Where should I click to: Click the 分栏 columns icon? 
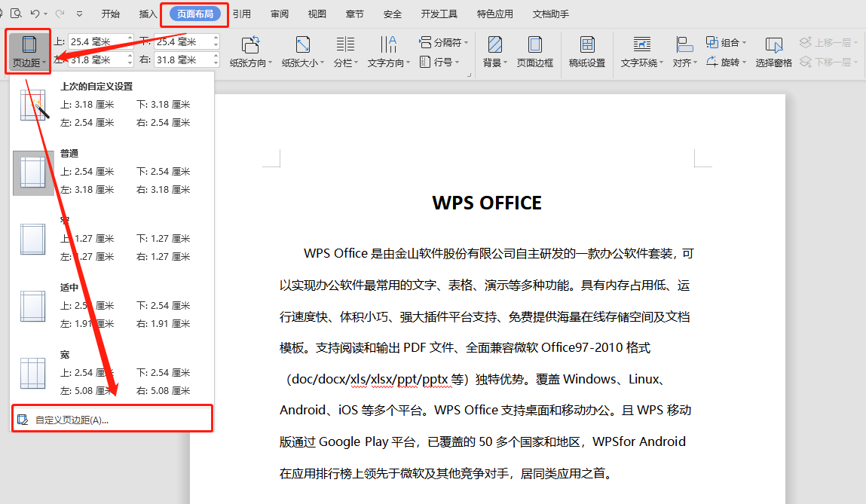pos(345,45)
